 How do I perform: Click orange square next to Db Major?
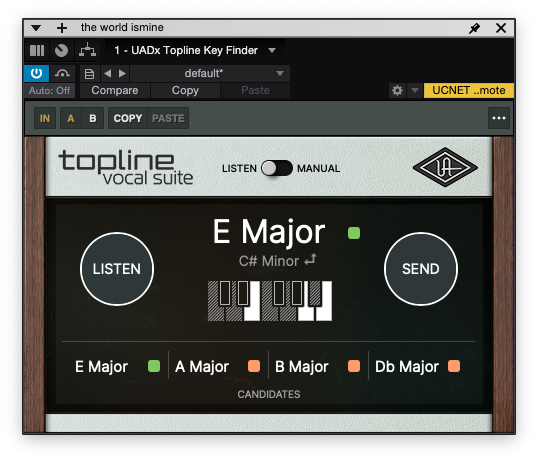click(x=454, y=366)
